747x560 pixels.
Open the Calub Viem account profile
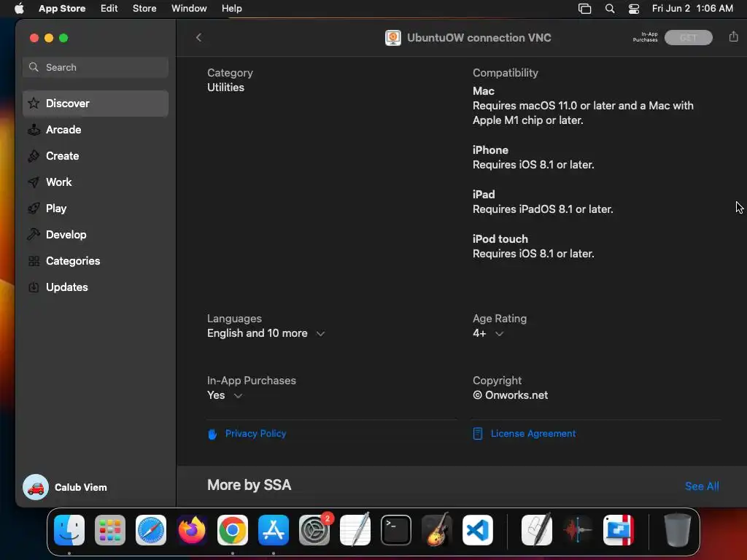point(65,487)
